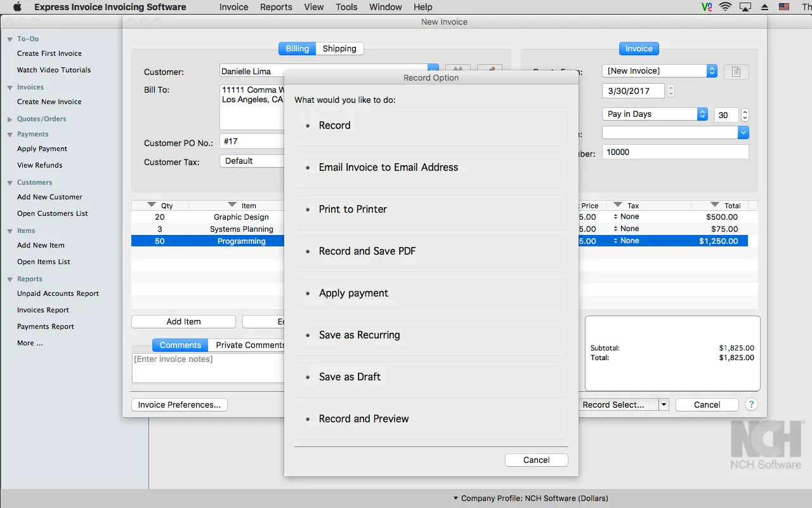Open the Apple menu
Viewport: 812px width, 508px height.
click(x=17, y=7)
